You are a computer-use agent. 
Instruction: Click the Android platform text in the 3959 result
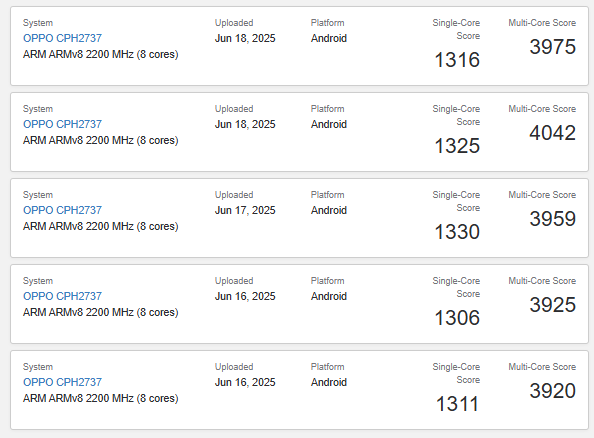(x=329, y=210)
